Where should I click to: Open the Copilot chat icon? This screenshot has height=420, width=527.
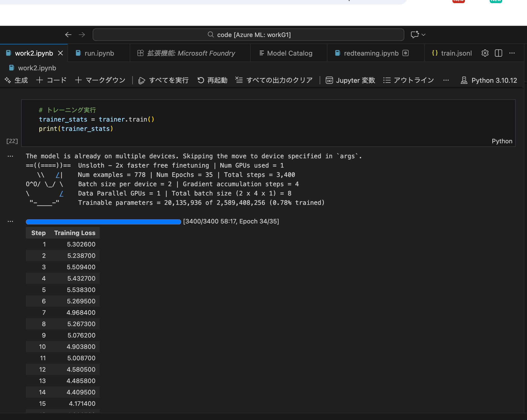415,35
